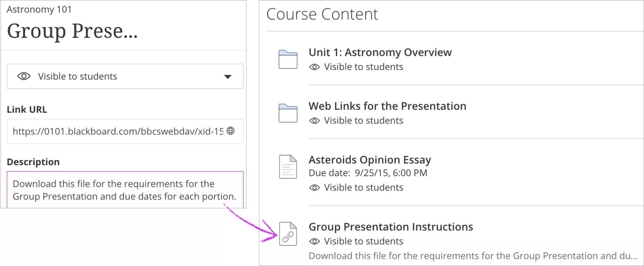This screenshot has height=266, width=644.
Task: Open the Group Presentation Instructions title
Action: (x=390, y=227)
